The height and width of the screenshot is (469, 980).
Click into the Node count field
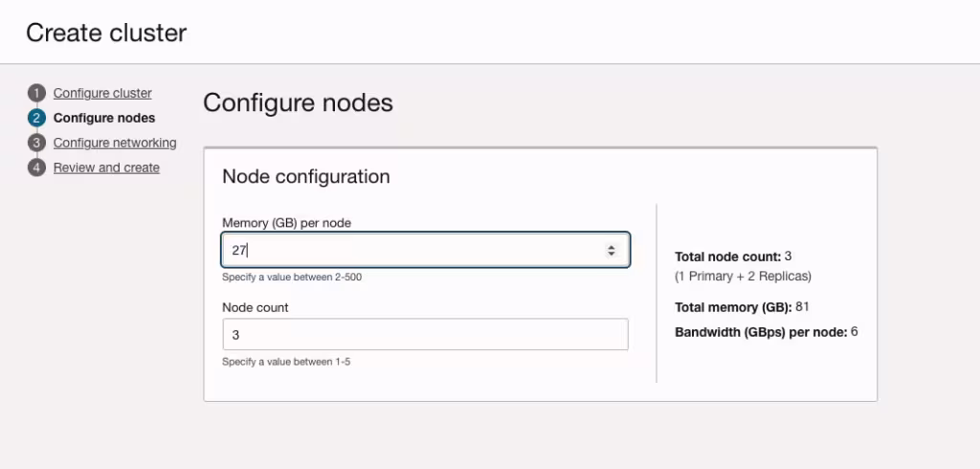425,335
